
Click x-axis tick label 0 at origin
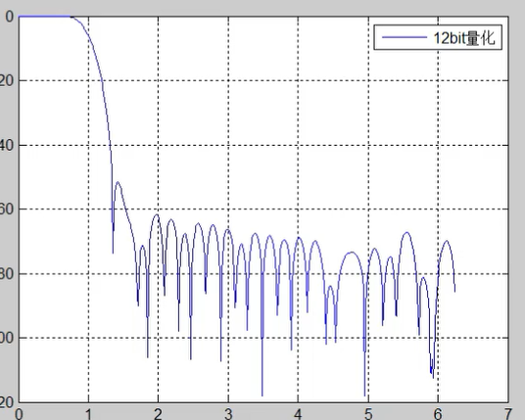19,414
